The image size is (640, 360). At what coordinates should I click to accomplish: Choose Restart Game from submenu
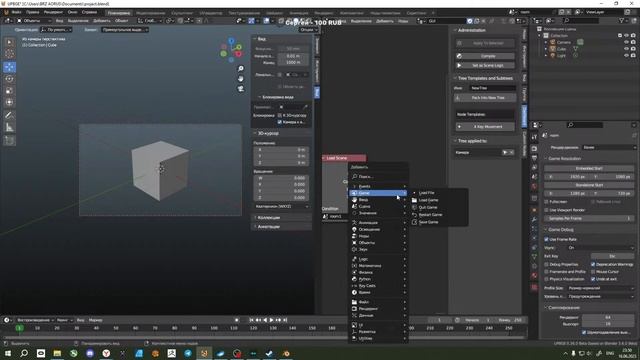(x=430, y=215)
